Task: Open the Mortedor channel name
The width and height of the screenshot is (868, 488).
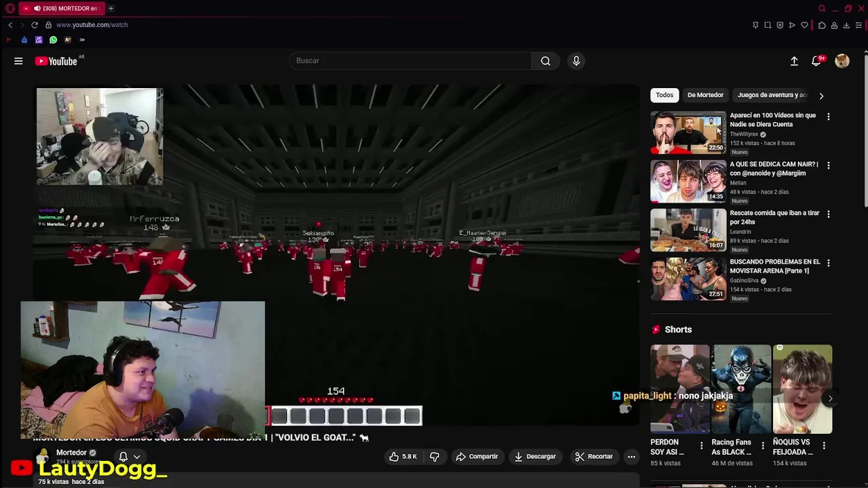Action: click(71, 453)
